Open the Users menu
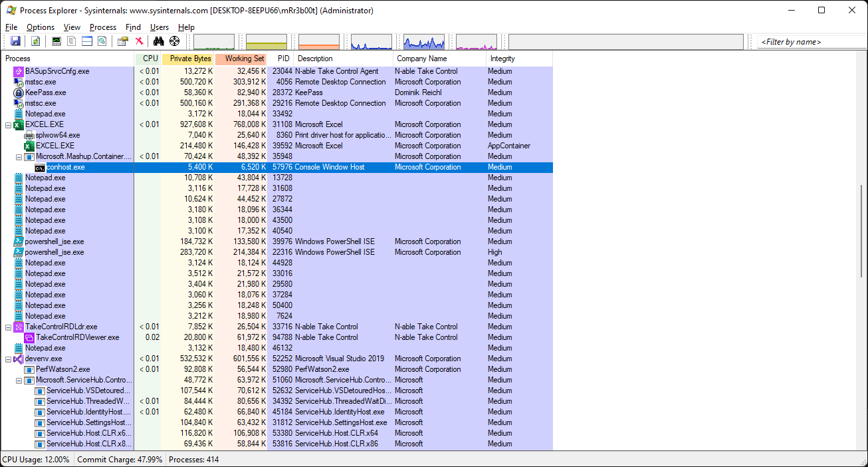 pyautogui.click(x=160, y=27)
